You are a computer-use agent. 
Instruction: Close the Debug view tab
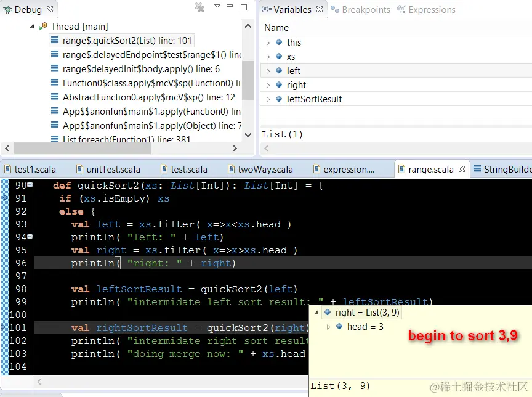coord(50,9)
